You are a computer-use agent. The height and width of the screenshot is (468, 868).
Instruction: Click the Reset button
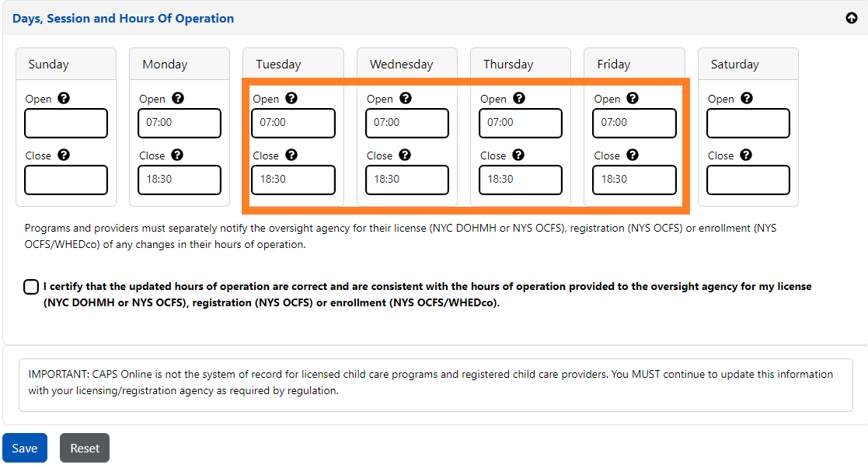pyautogui.click(x=85, y=448)
